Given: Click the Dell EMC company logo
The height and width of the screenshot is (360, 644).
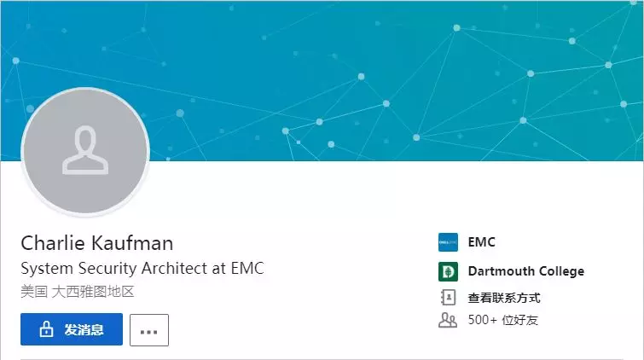Looking at the screenshot, I should tap(448, 242).
